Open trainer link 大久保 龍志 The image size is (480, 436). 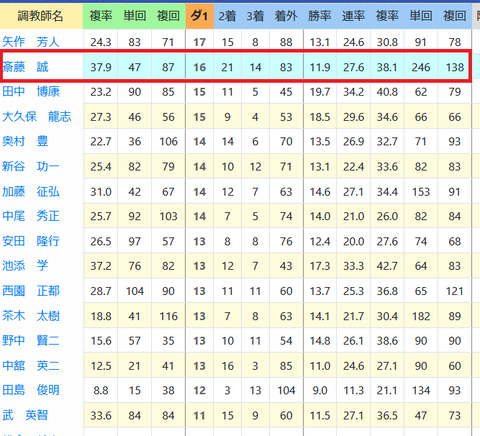pos(37,117)
